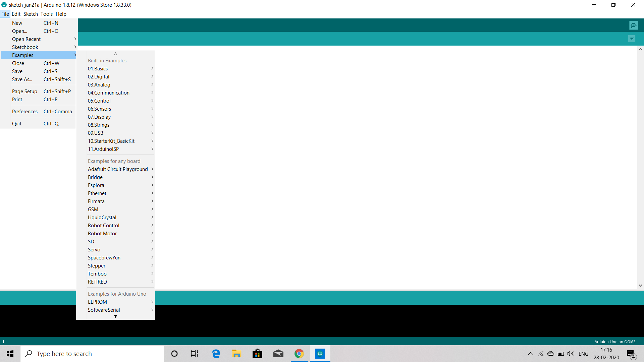Switch to Google Chrome on taskbar
644x362 pixels.
(299, 354)
